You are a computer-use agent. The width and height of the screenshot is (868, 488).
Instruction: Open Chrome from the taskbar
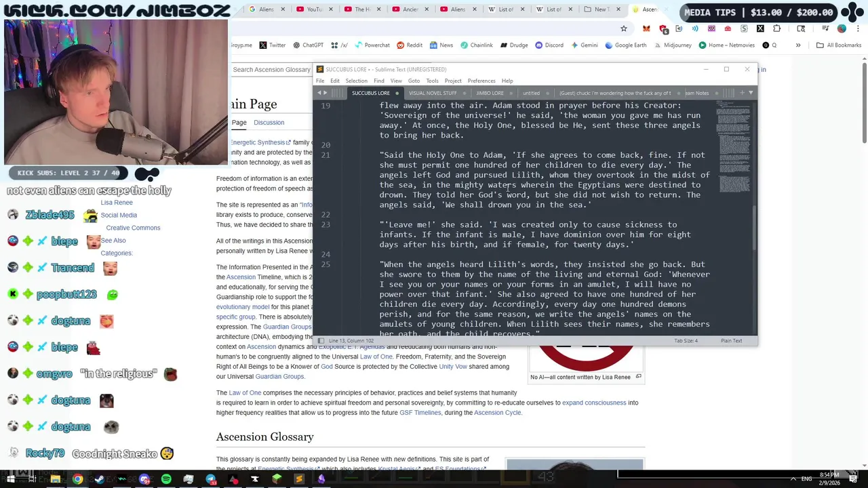(x=78, y=479)
